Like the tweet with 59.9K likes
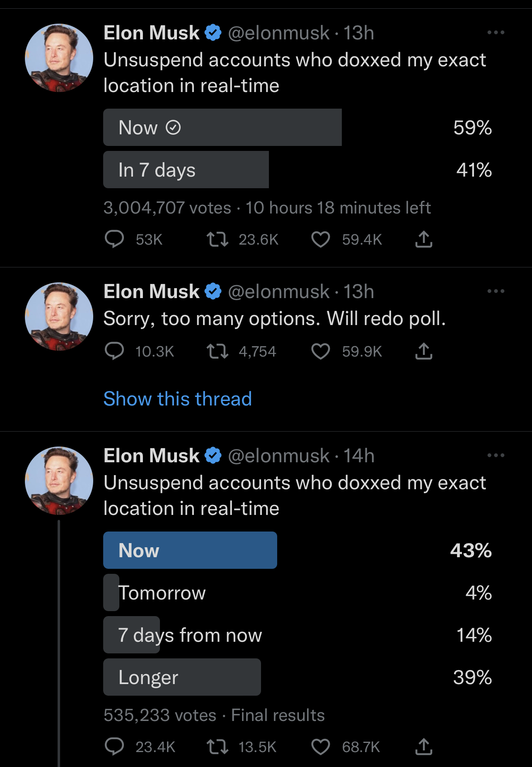532x767 pixels. point(320,351)
